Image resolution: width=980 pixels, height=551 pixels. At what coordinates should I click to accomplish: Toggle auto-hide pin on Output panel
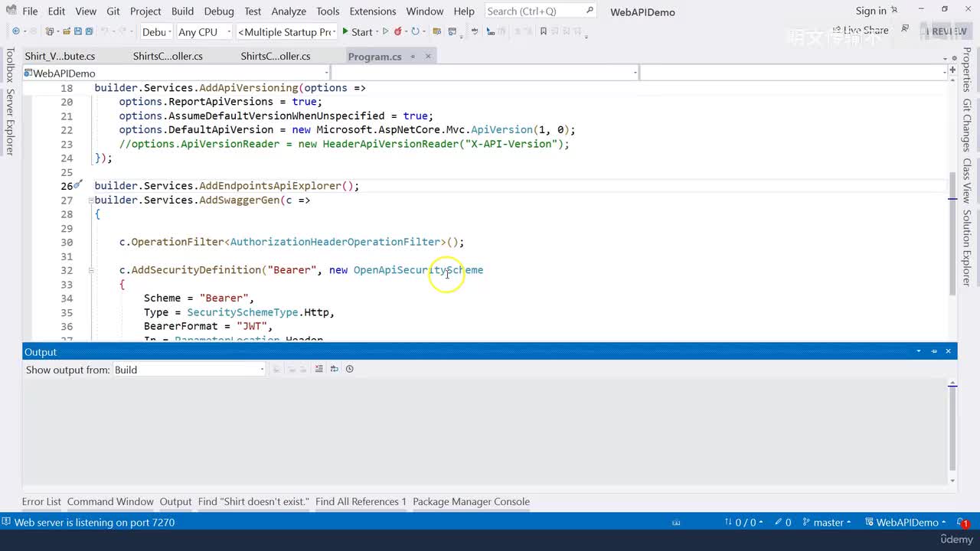[x=934, y=351]
